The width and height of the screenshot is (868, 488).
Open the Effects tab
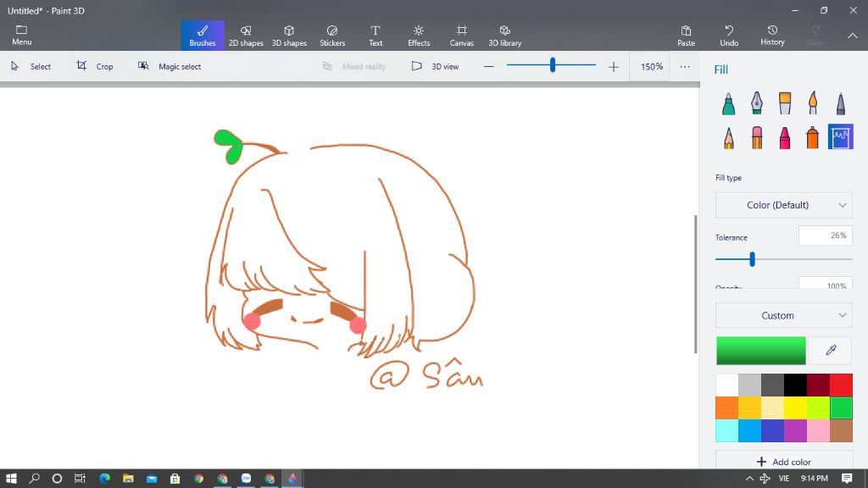coord(419,36)
